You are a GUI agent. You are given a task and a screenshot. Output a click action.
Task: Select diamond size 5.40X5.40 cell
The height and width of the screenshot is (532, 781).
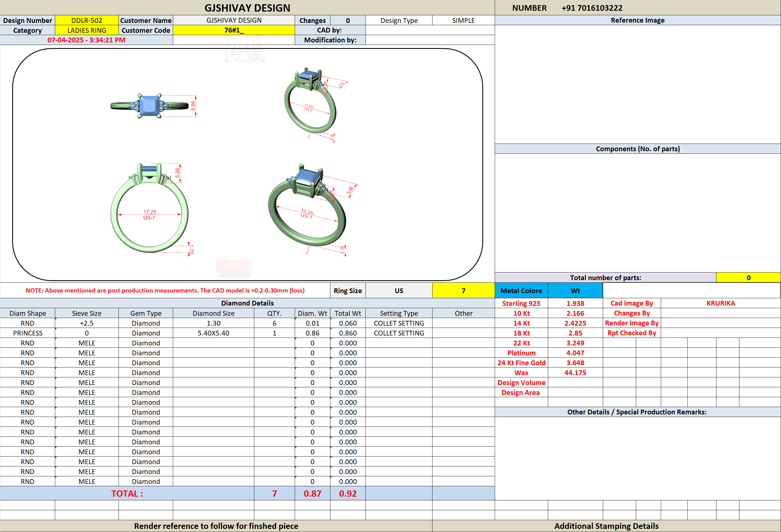coord(213,333)
